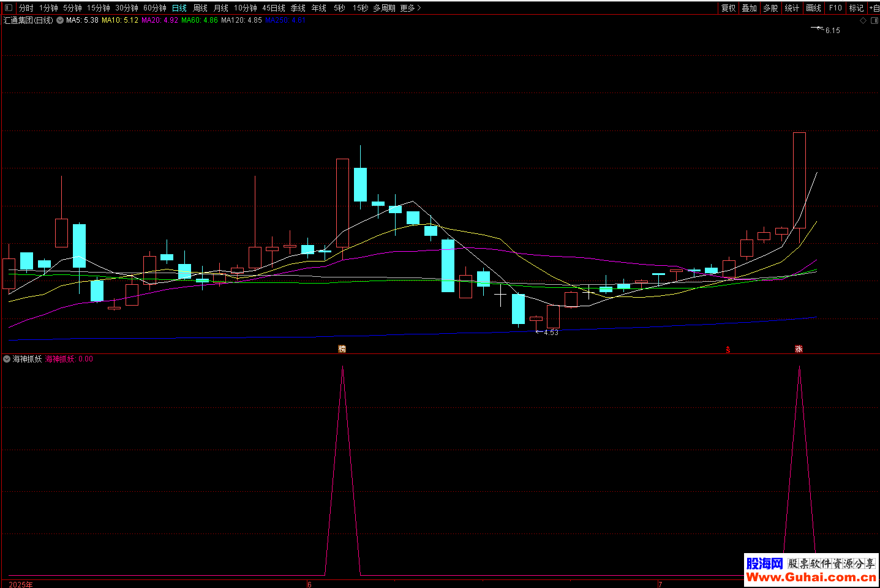The width and height of the screenshot is (880, 588).
Task: Click the month 7 axis marker
Action: (x=660, y=584)
